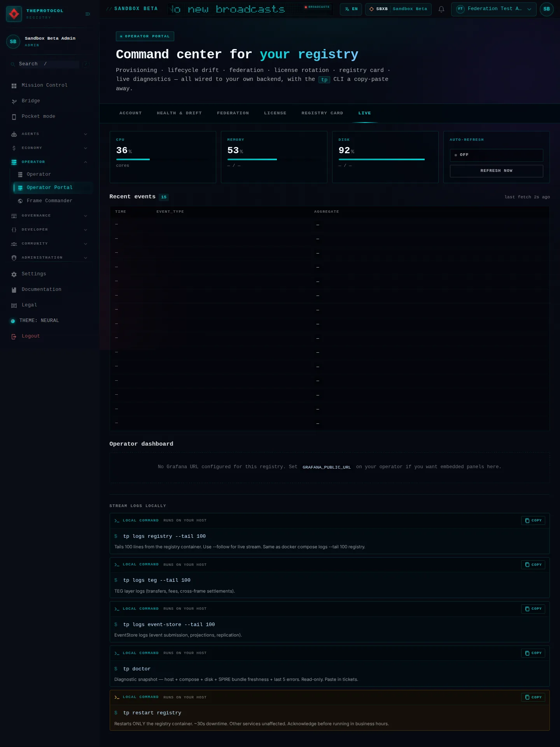The width and height of the screenshot is (560, 747).
Task: Toggle the Auto-refresh OFF switch
Action: click(x=496, y=155)
